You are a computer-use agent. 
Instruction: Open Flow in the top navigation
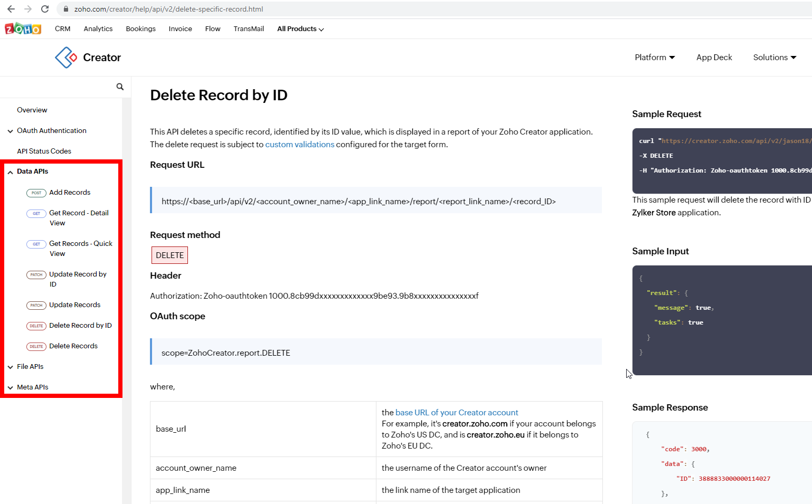[x=213, y=29]
